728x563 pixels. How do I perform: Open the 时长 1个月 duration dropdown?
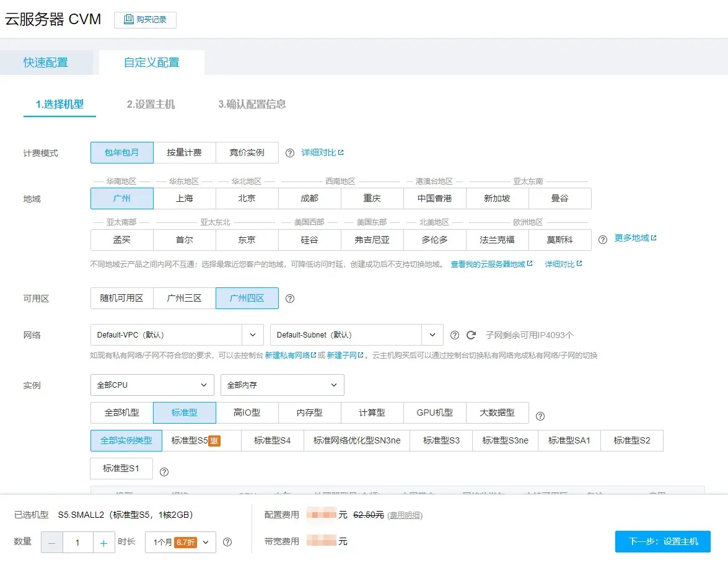(x=181, y=543)
